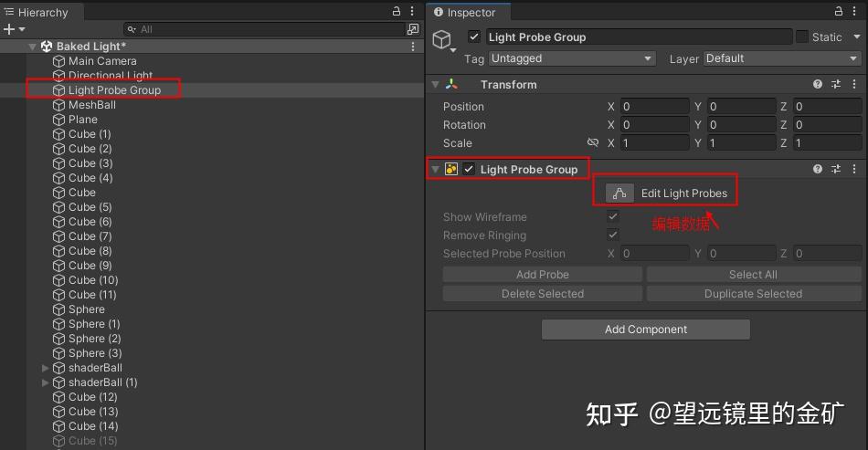Click the Light Probe Group component icon
Image resolution: width=868 pixels, height=450 pixels.
[x=451, y=169]
